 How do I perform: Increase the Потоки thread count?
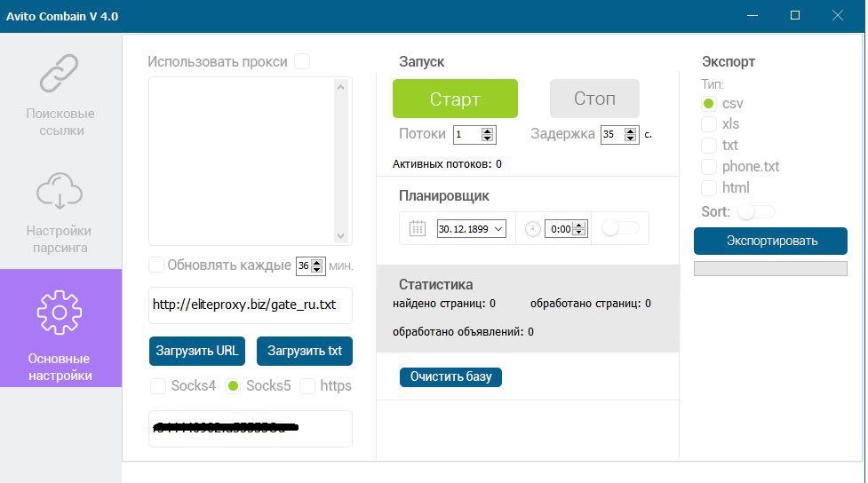pos(487,131)
